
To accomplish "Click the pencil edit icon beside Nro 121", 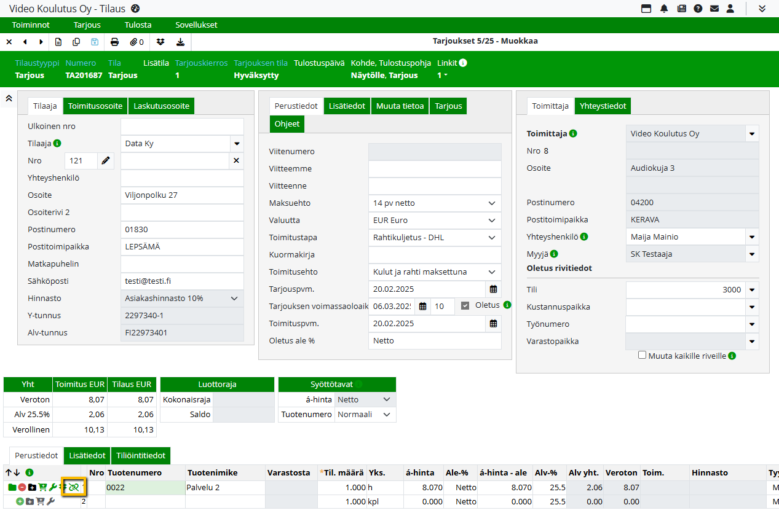I will (x=106, y=160).
